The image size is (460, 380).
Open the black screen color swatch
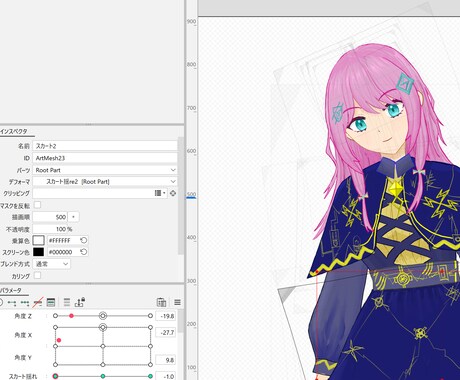[x=38, y=252]
